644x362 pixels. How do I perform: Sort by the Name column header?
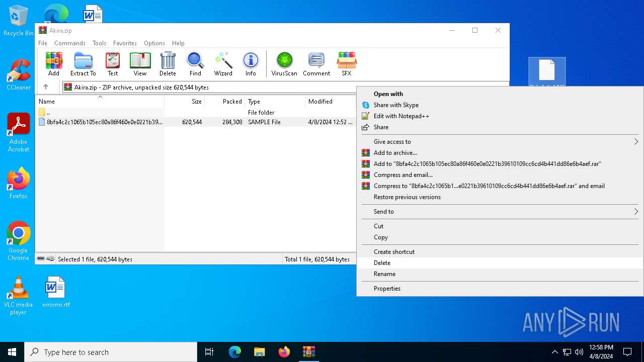coord(100,102)
